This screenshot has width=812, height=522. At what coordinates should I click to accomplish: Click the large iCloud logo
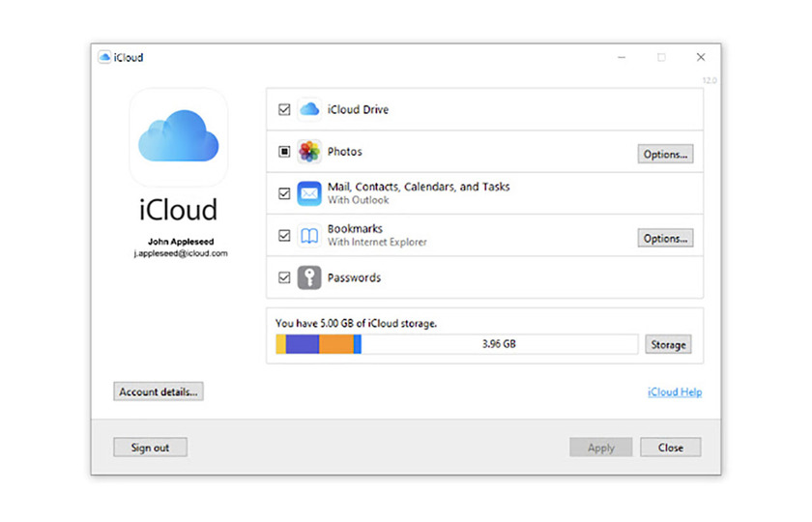click(x=178, y=137)
